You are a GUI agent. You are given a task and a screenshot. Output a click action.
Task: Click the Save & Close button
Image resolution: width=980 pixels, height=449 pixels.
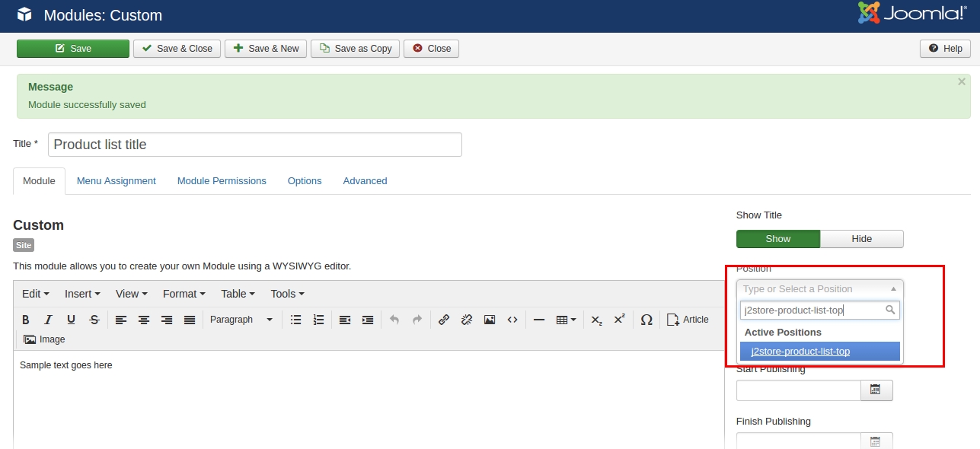[x=177, y=49]
